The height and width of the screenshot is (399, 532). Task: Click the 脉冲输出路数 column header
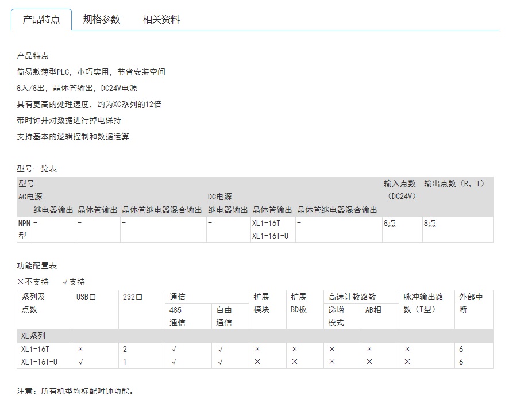(x=423, y=303)
